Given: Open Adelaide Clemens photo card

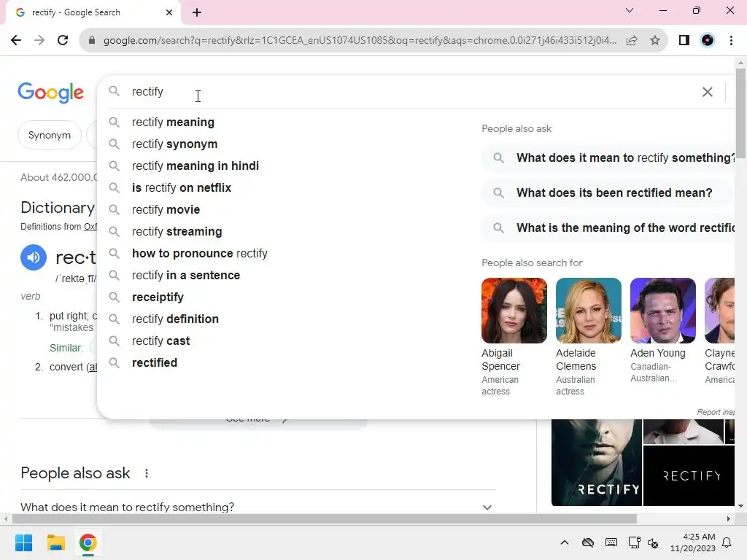Looking at the screenshot, I should [x=589, y=311].
